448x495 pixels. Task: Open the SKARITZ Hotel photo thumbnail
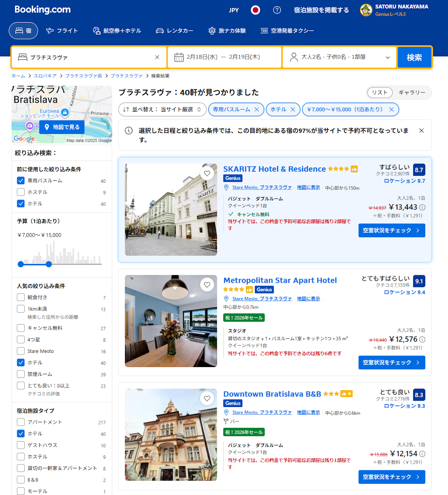click(x=171, y=210)
